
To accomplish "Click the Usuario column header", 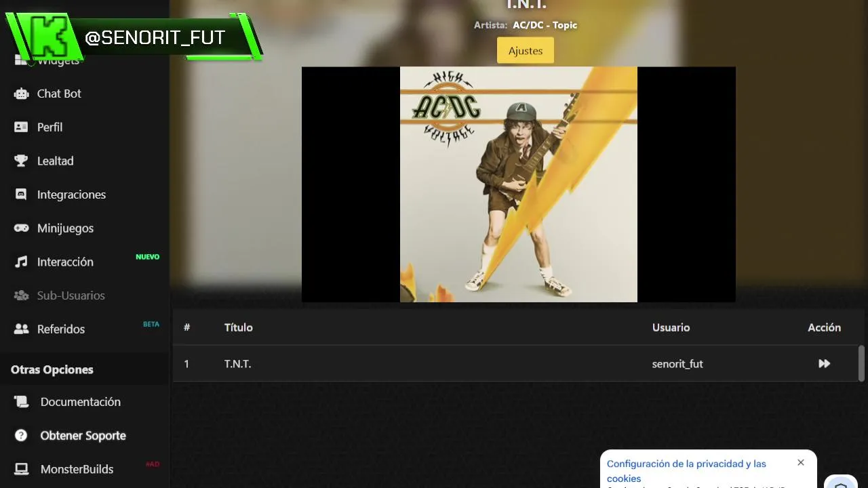I will coord(671,327).
